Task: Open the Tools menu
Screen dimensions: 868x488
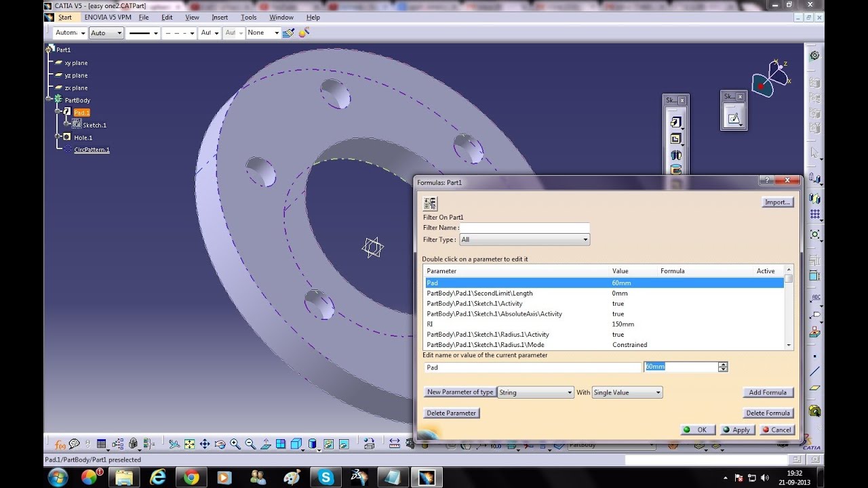Action: coord(249,17)
